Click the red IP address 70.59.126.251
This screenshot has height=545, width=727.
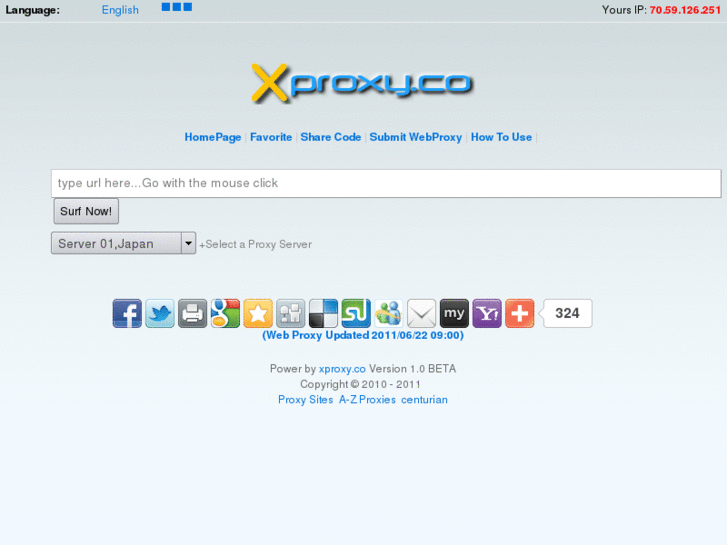(685, 10)
